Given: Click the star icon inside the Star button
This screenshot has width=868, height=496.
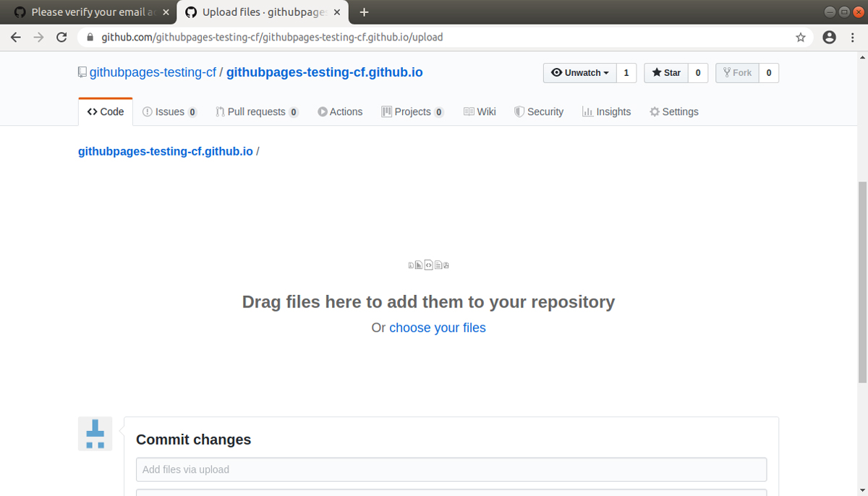Looking at the screenshot, I should tap(655, 72).
